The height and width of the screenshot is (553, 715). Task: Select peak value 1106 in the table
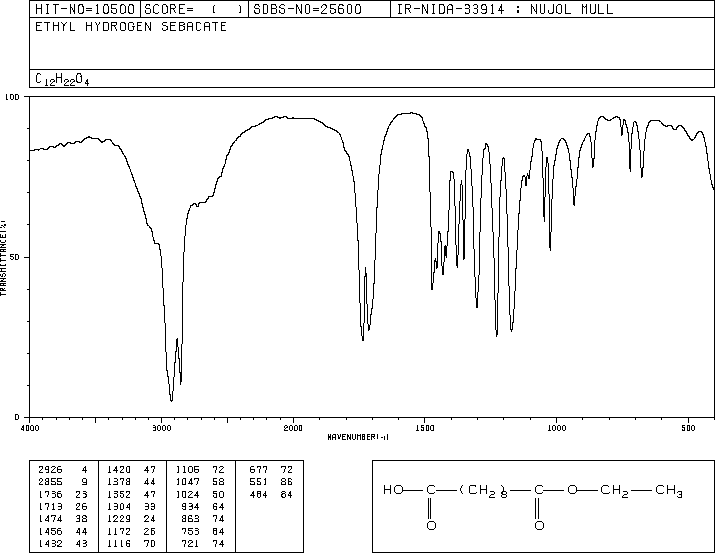[187, 470]
